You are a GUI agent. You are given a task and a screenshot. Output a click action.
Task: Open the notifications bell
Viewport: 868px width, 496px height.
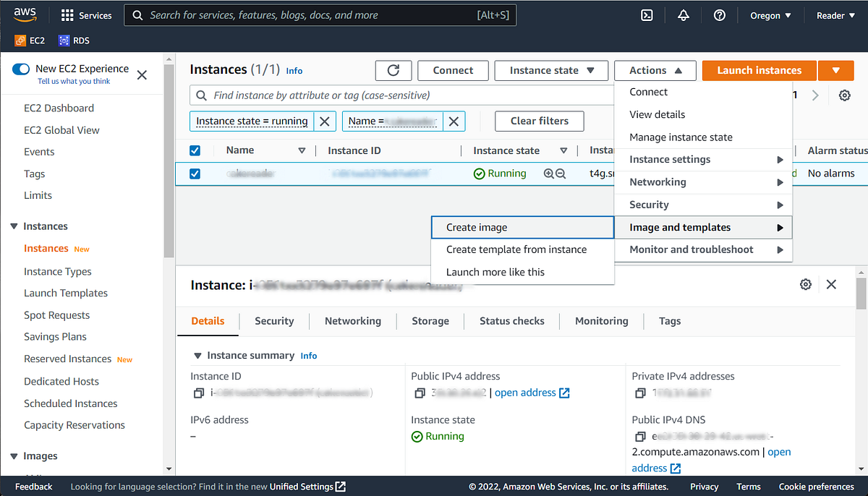(684, 15)
